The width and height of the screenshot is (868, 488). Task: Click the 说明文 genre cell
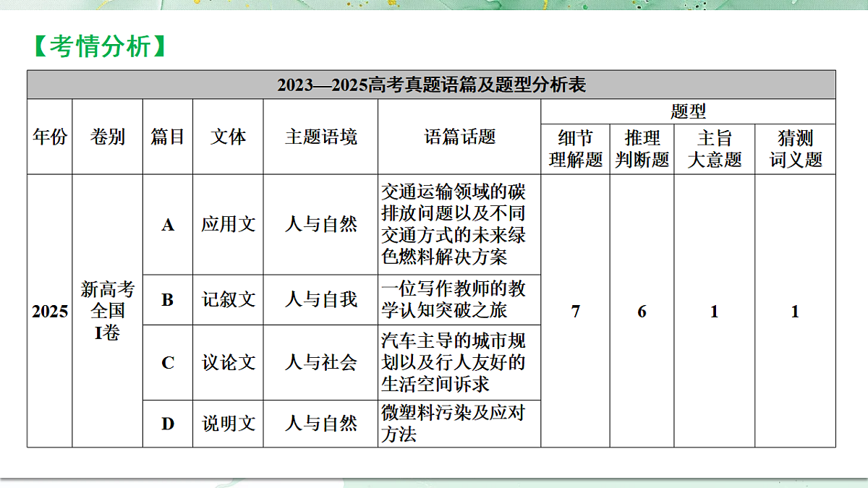(x=229, y=423)
